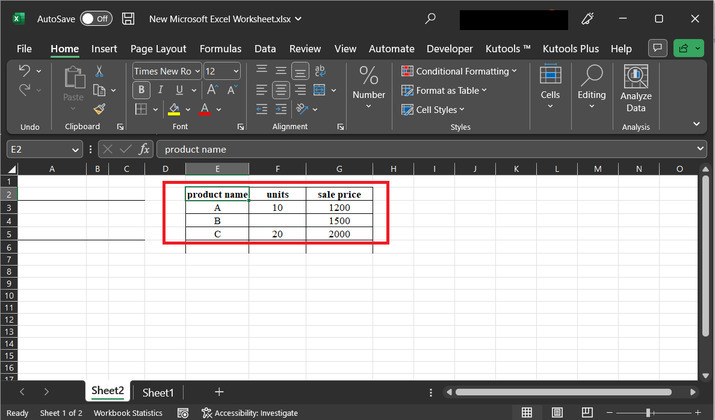715x420 pixels.
Task: Click the formula bar text field
Action: [431, 149]
